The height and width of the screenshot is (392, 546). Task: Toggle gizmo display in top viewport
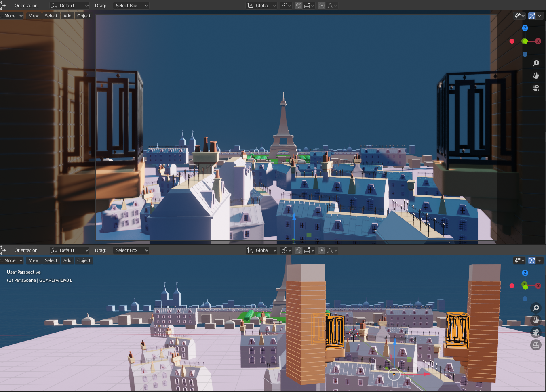pyautogui.click(x=532, y=16)
